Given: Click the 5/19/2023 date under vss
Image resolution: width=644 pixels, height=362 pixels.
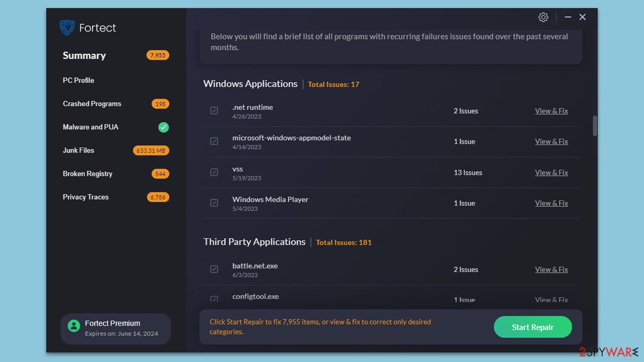Looking at the screenshot, I should [x=247, y=178].
